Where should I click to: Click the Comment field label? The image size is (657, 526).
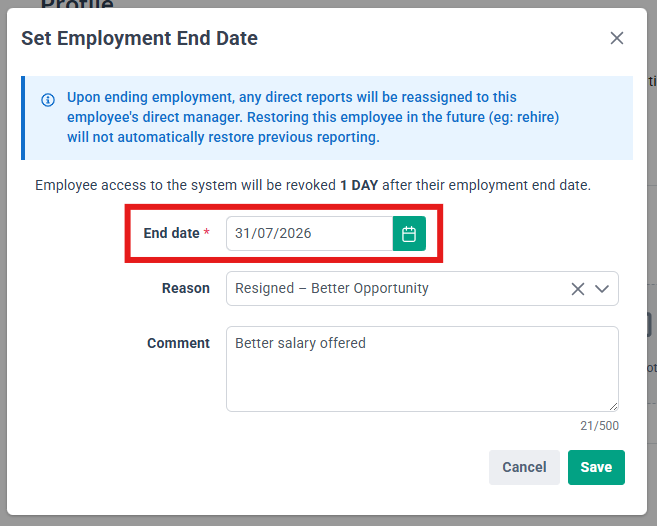(x=178, y=343)
